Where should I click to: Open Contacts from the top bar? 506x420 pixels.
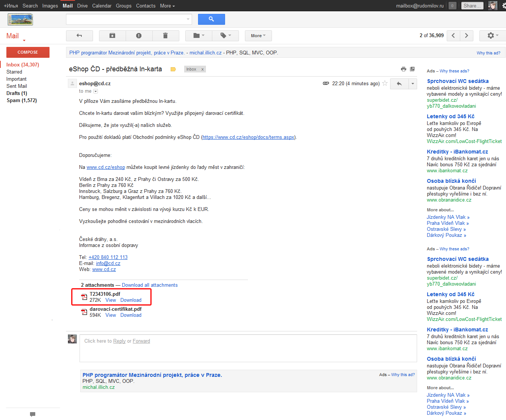[146, 6]
